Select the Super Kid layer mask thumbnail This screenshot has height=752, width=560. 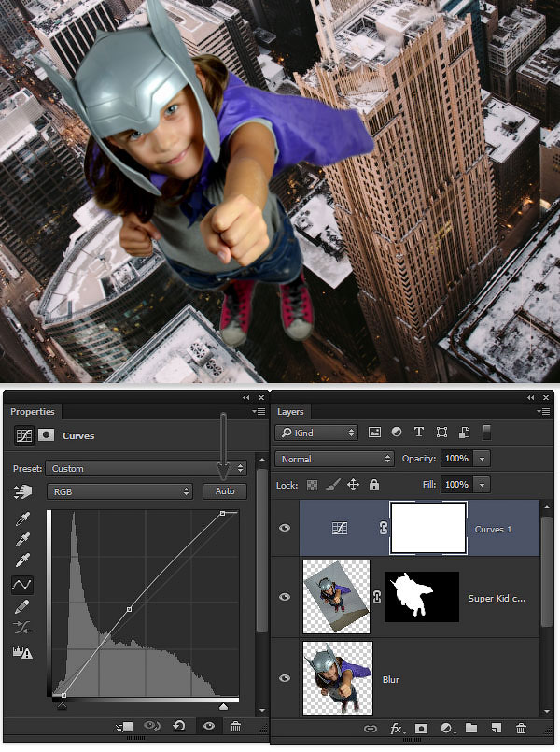click(x=422, y=597)
